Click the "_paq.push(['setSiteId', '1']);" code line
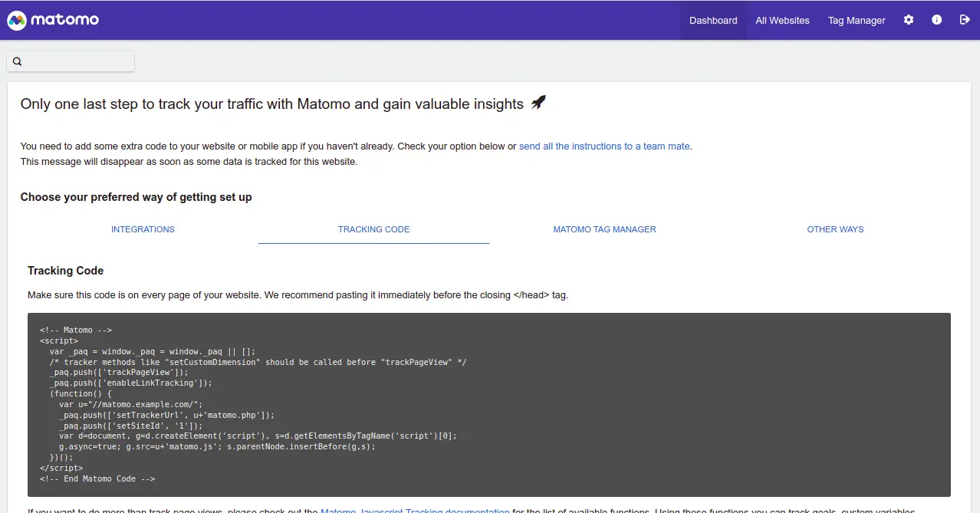The height and width of the screenshot is (513, 980). click(x=130, y=426)
